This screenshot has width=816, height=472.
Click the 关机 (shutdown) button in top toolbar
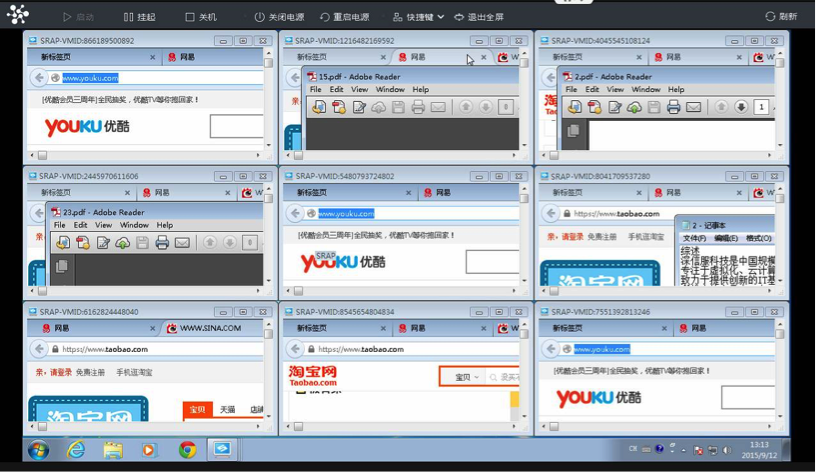pyautogui.click(x=201, y=17)
